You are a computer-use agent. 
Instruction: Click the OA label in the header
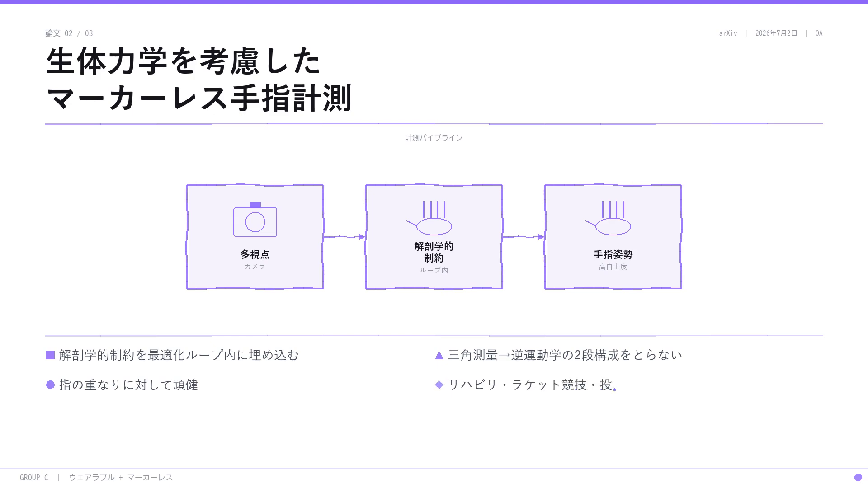819,33
